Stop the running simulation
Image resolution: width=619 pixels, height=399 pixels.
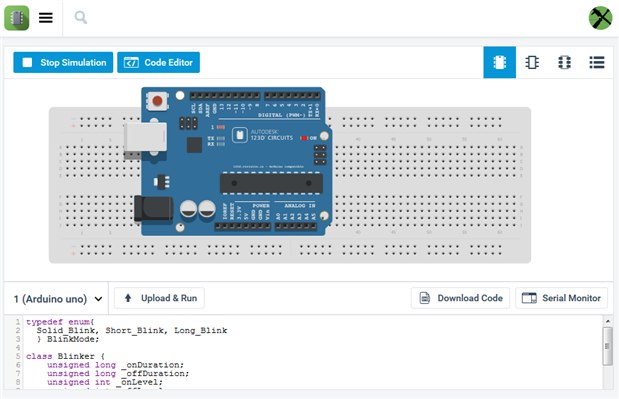[63, 62]
